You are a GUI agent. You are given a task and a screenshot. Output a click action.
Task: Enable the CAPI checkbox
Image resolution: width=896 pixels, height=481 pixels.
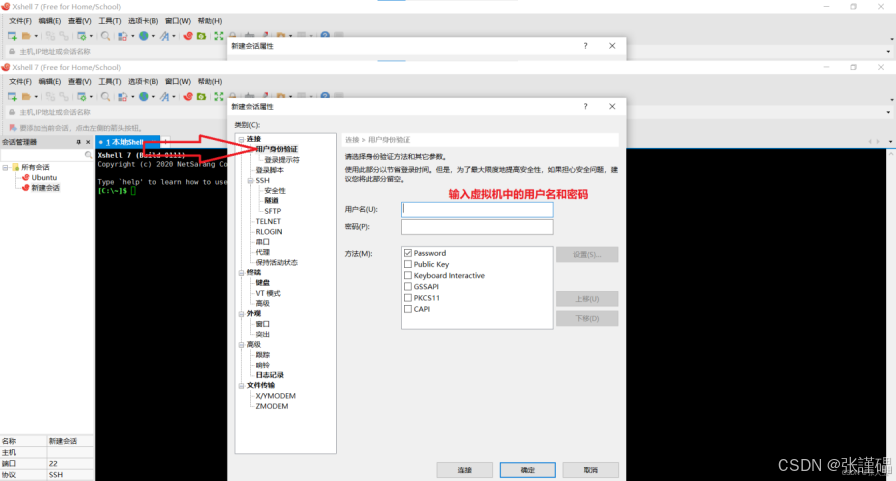point(408,308)
